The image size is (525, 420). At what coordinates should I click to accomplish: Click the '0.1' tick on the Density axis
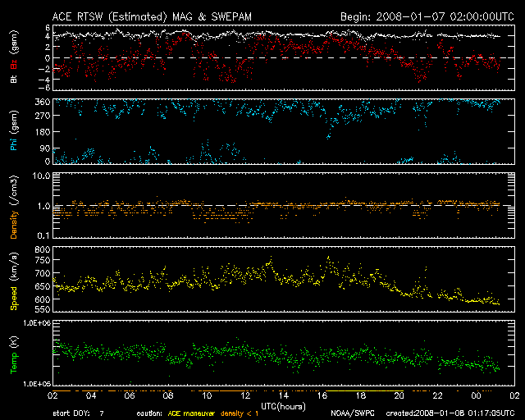(x=43, y=235)
